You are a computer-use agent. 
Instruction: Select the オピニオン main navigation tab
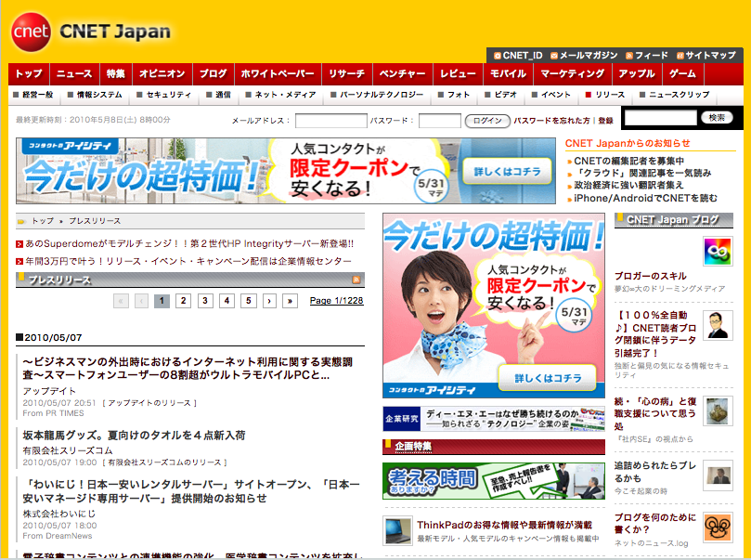coord(162,73)
